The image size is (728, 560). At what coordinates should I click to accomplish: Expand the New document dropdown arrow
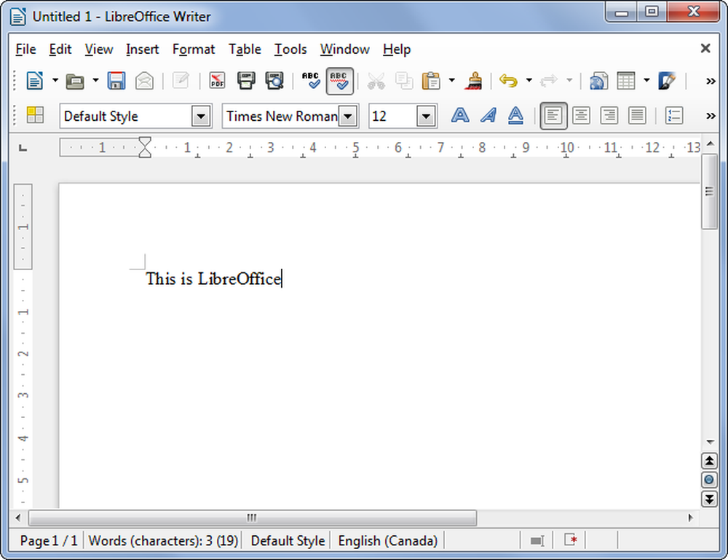coord(55,81)
